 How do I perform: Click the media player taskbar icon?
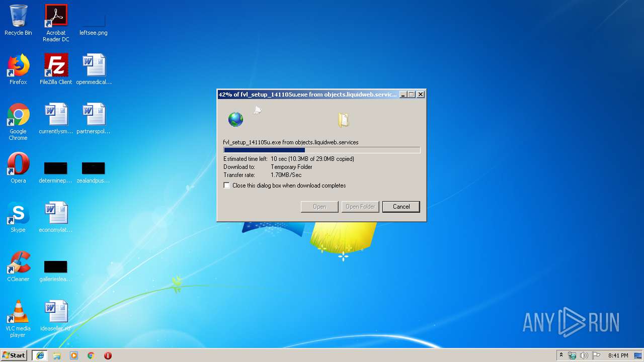point(74,355)
